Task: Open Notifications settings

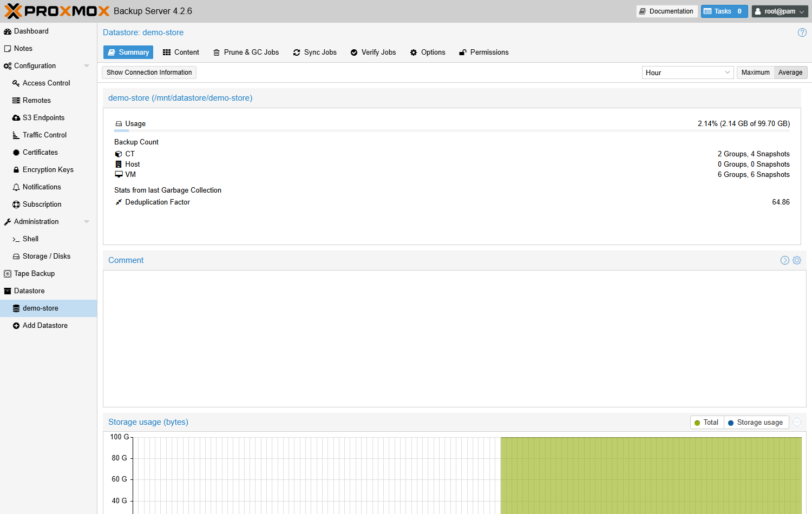Action: [48, 187]
